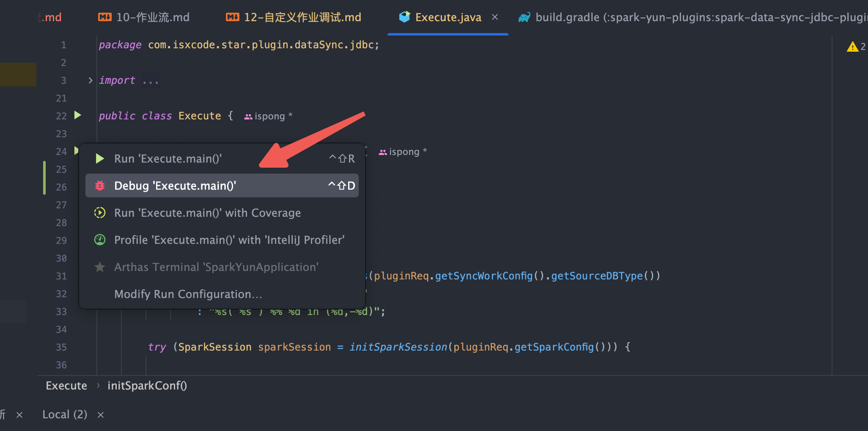This screenshot has height=431, width=868.
Task: Close the Local (2) terminal tab
Action: [x=101, y=415]
